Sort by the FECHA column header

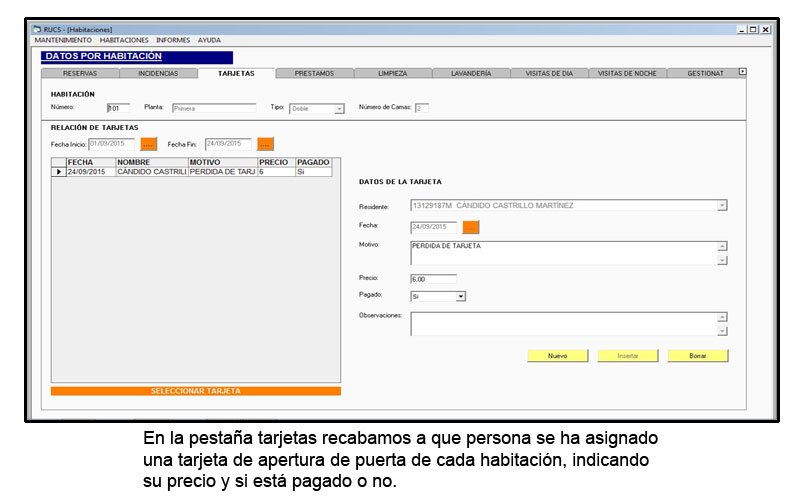91,162
